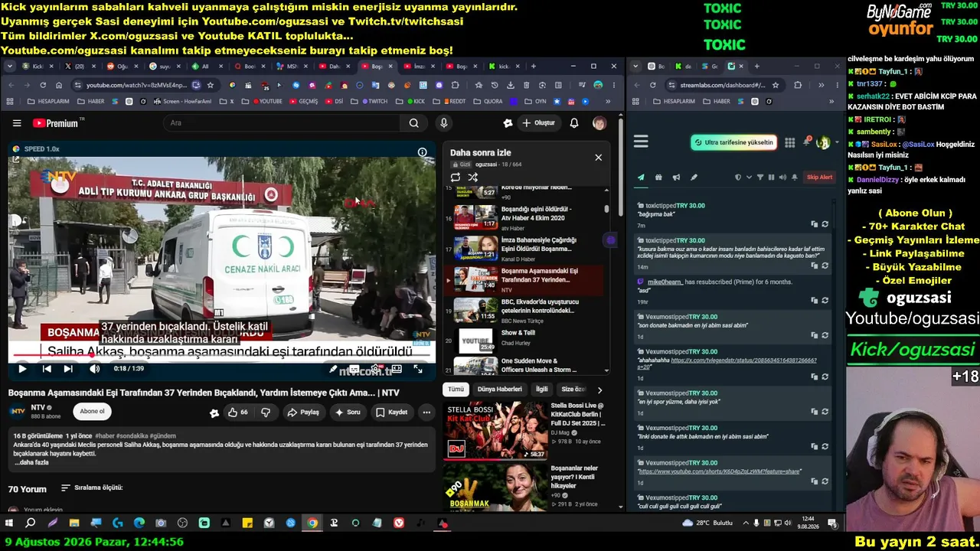Select the Tümü filter chip
The width and height of the screenshot is (980, 551).
(456, 389)
